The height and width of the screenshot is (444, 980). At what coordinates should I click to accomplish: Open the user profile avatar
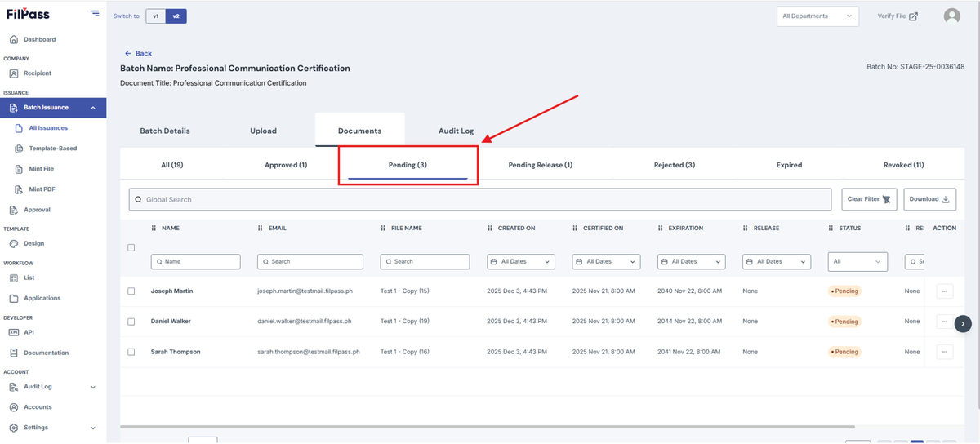[x=951, y=16]
